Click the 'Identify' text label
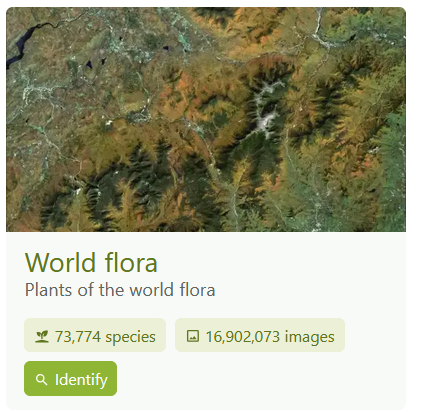 point(81,380)
